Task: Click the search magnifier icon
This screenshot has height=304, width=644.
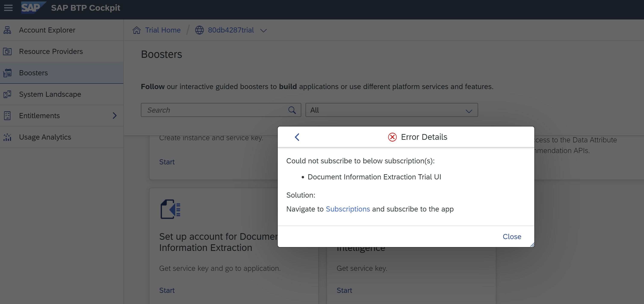Action: tap(292, 110)
